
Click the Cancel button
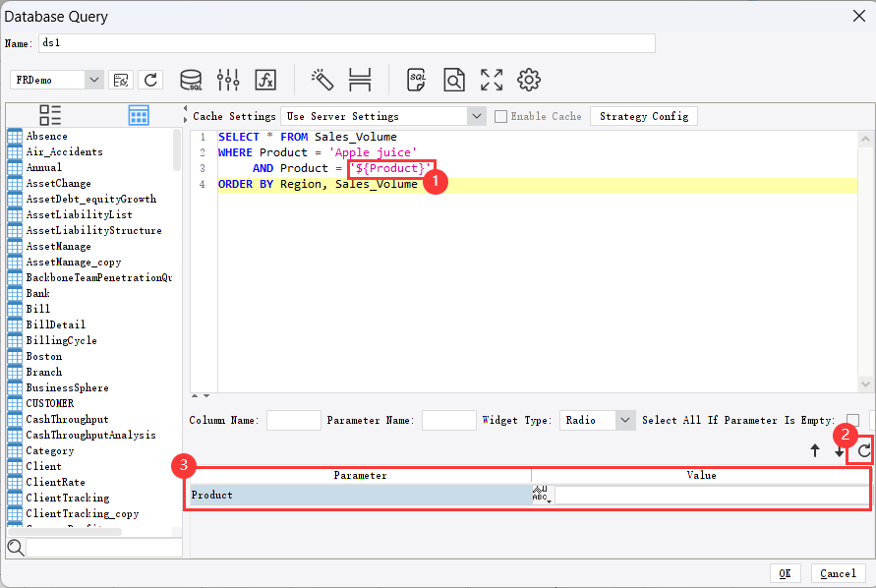pos(838,573)
